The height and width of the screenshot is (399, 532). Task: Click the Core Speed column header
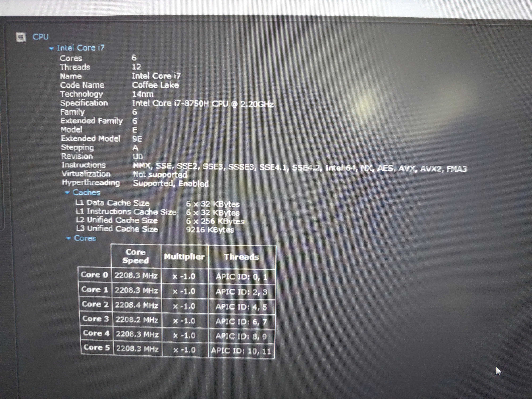coord(136,256)
